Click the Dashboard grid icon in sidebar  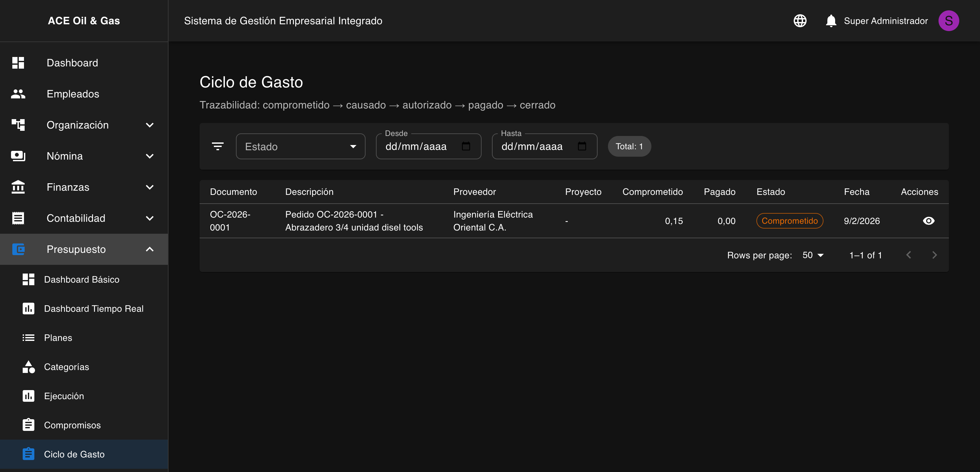18,63
